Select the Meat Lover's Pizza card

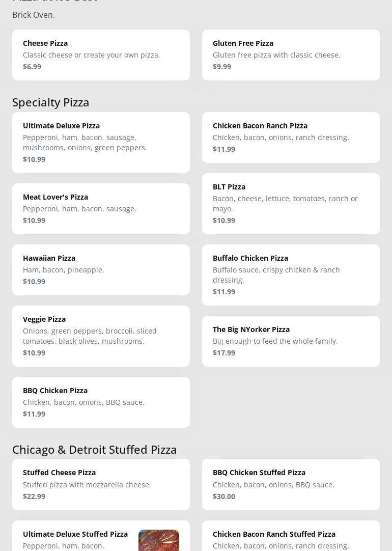101,208
